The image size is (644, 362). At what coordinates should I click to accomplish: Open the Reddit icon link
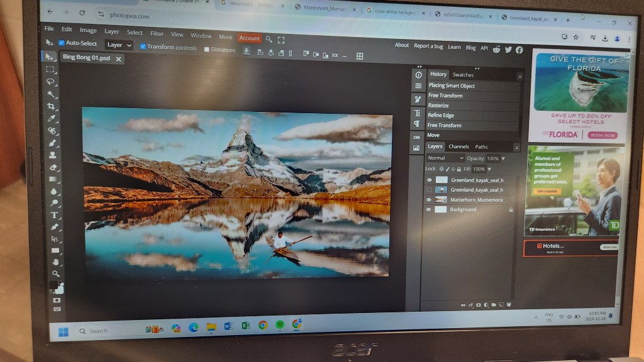coord(497,49)
